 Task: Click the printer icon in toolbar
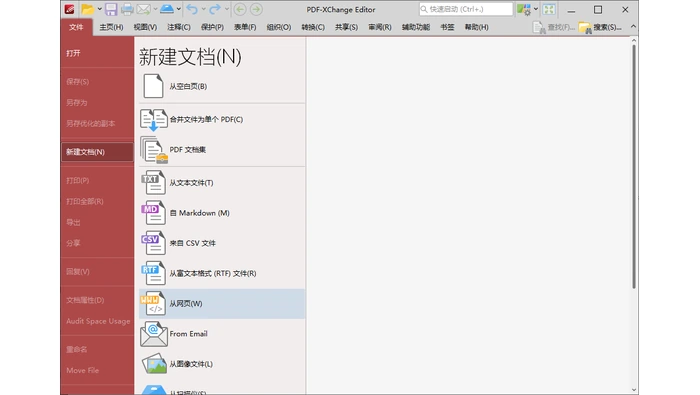[x=127, y=9]
